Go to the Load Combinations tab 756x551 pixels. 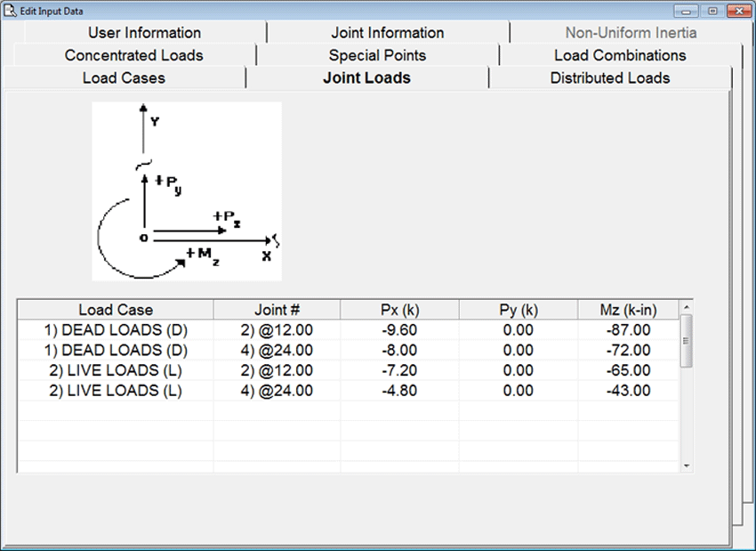[620, 55]
